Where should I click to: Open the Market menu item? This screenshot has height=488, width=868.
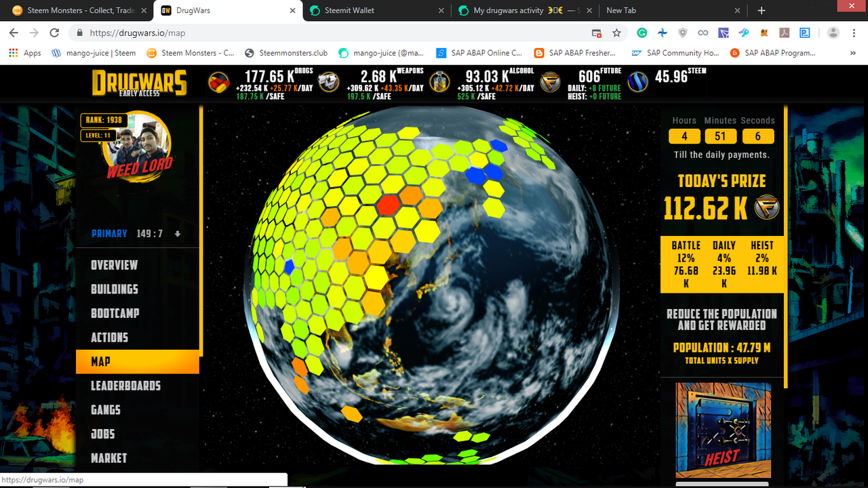109,458
